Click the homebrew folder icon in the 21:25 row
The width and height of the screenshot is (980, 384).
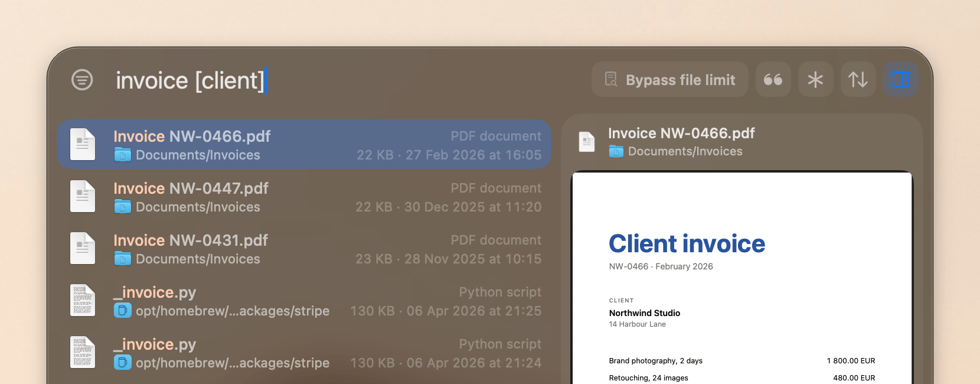(x=123, y=311)
